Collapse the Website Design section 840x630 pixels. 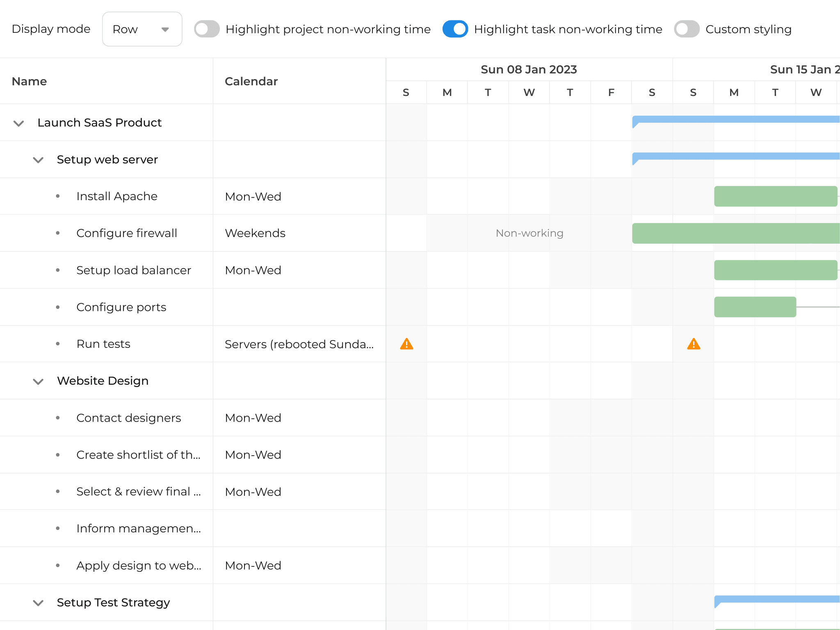point(38,381)
